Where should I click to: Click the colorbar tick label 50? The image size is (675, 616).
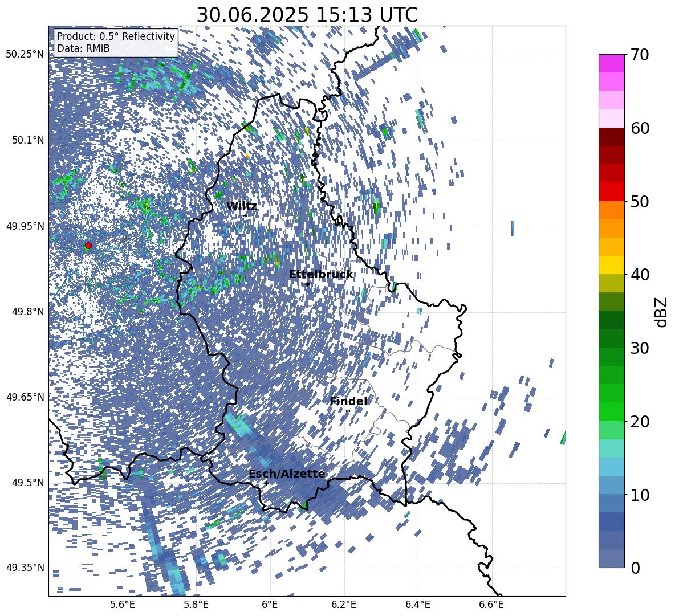(x=640, y=201)
